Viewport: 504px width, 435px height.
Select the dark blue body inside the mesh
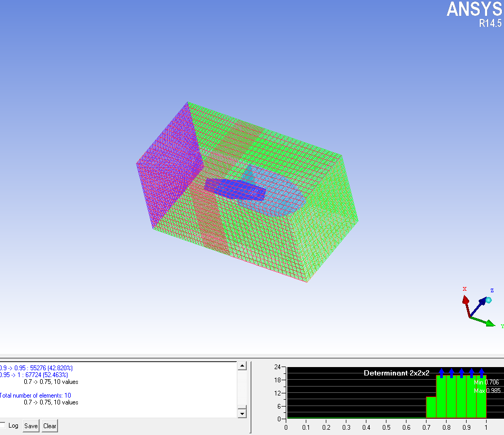[235, 189]
